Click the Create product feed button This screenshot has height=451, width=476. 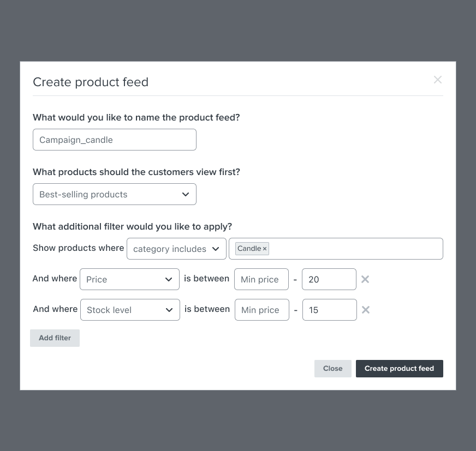coord(399,368)
